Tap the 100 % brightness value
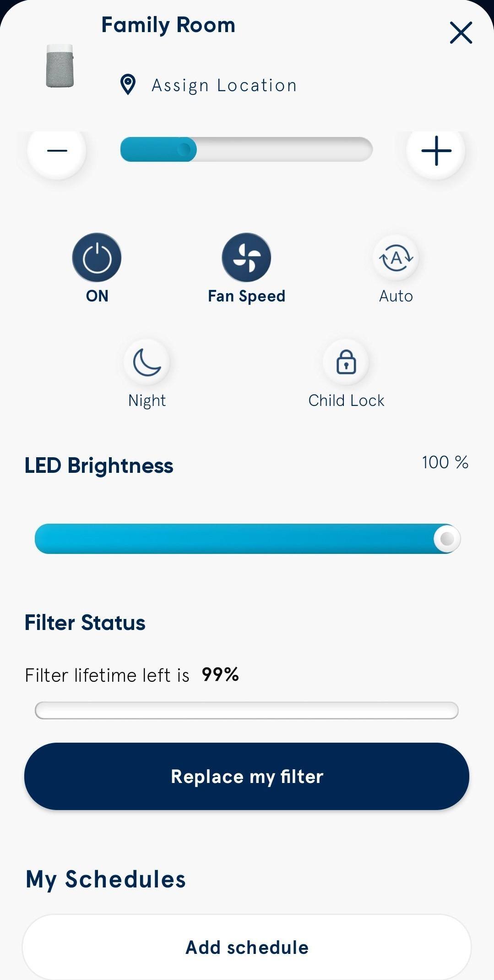Viewport: 494px width, 980px height. [445, 462]
